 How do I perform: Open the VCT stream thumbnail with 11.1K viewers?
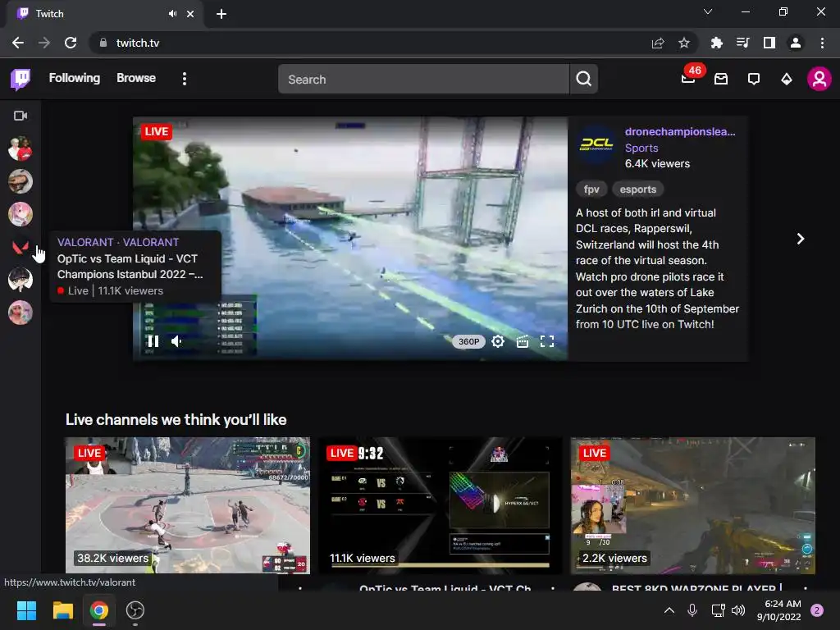[x=441, y=505]
